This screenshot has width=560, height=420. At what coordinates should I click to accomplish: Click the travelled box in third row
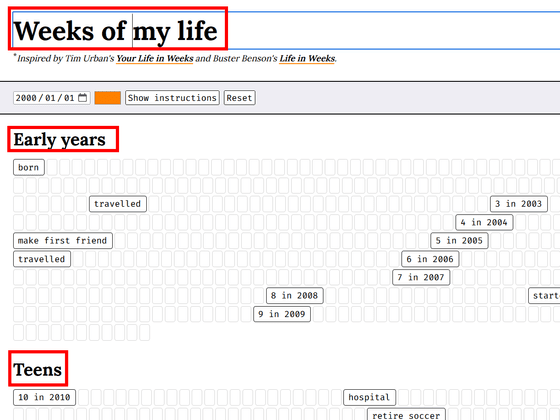(x=118, y=204)
